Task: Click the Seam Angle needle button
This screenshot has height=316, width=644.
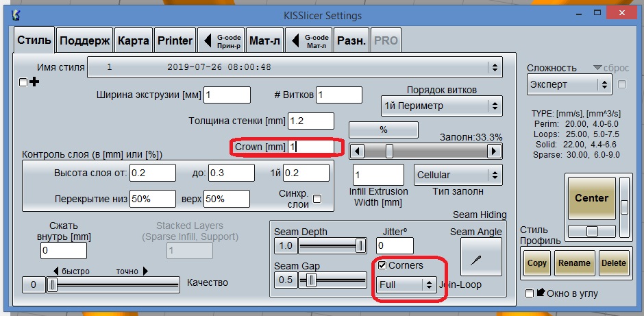Action: [x=481, y=256]
